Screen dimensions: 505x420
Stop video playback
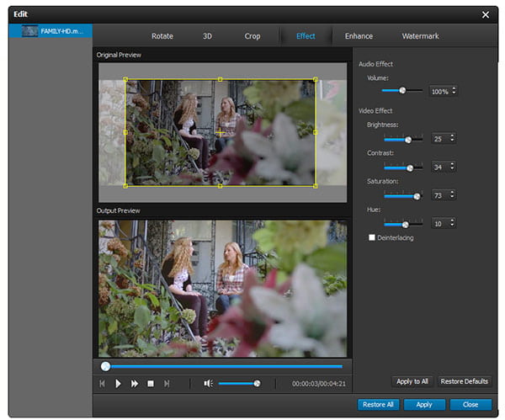tap(151, 383)
